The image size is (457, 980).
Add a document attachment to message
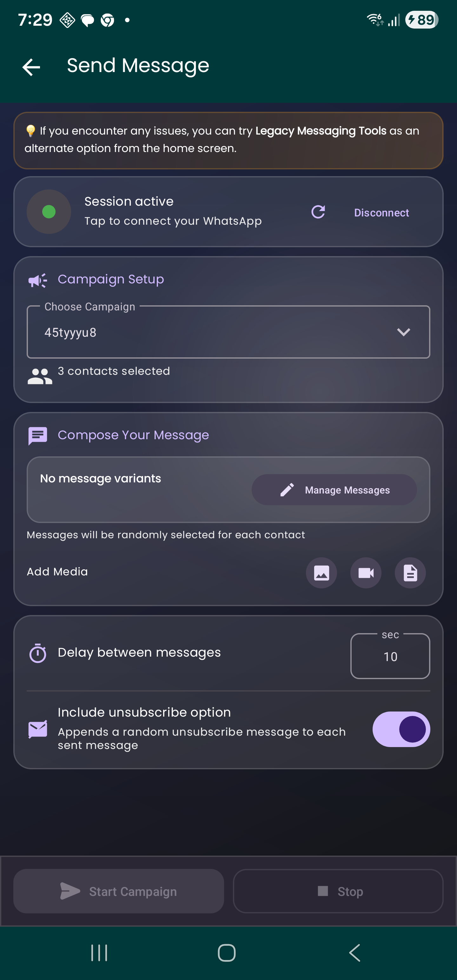point(410,573)
